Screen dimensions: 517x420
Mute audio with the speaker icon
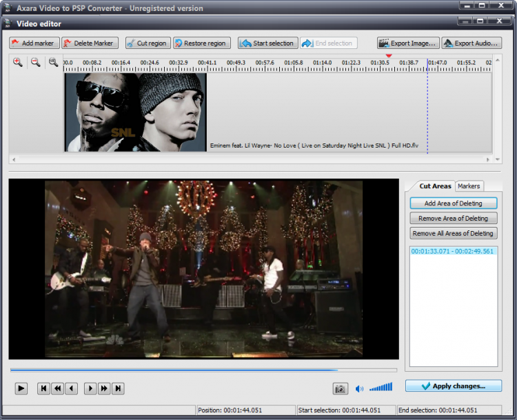click(x=359, y=389)
